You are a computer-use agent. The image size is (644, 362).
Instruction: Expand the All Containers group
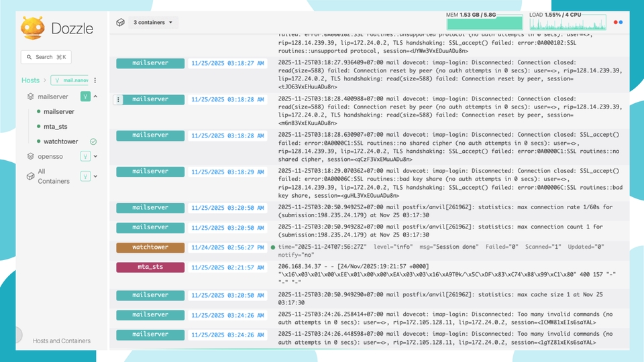click(x=95, y=176)
